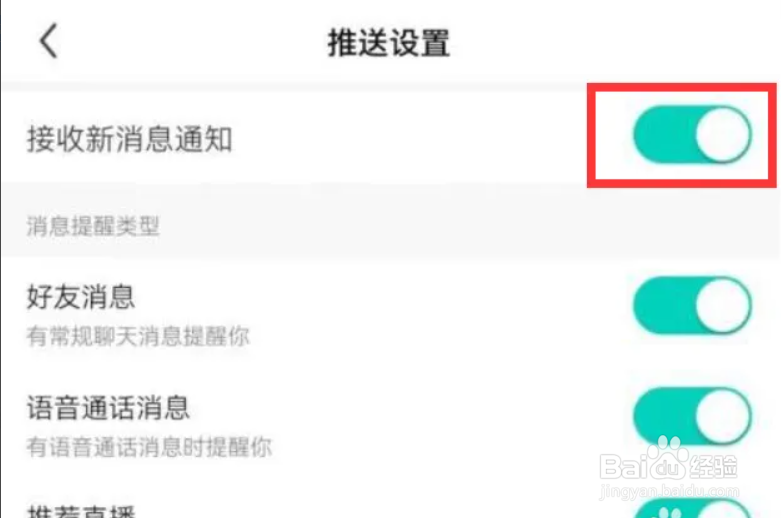Viewport: 781px width, 518px height.
Task: Switch off 语音通话消息 notifications toggle
Action: click(692, 416)
